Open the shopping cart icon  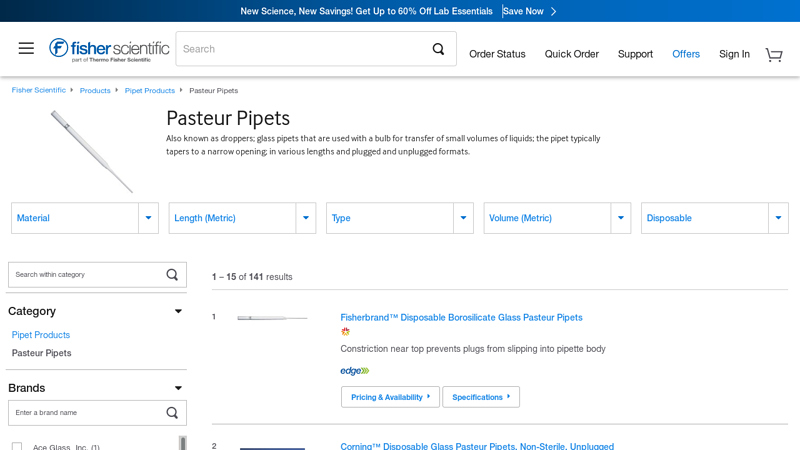pyautogui.click(x=774, y=55)
